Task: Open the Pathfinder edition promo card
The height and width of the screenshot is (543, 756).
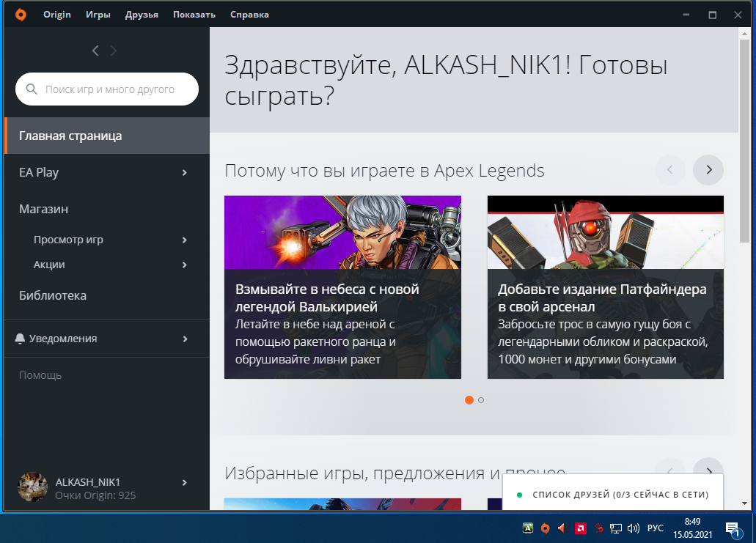Action: point(606,287)
